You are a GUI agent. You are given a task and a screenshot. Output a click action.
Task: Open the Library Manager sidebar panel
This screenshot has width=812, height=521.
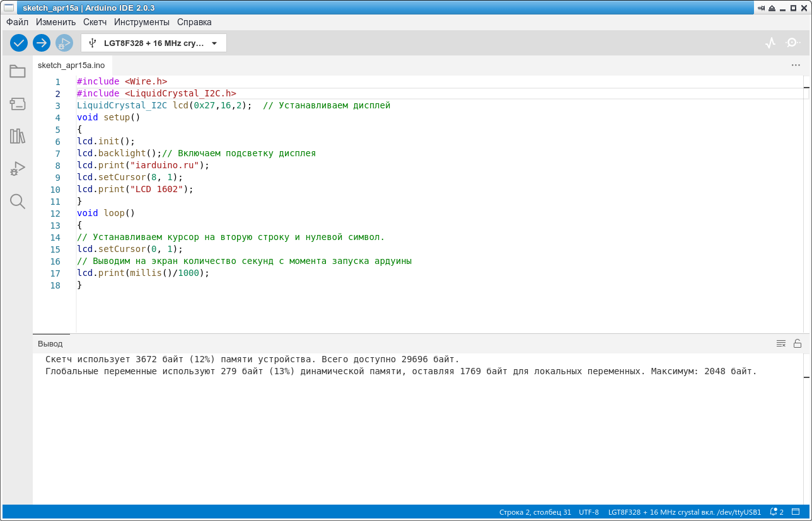coord(18,136)
